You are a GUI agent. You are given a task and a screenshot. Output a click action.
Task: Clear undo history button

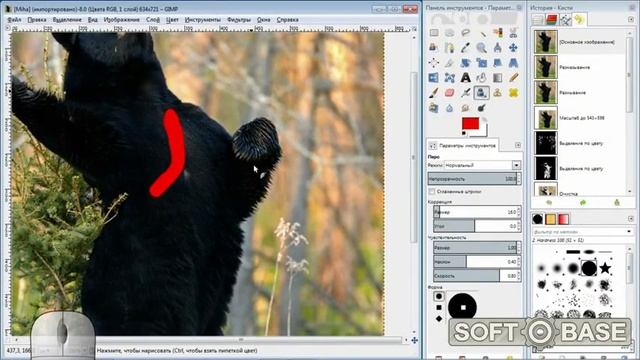pos(617,202)
